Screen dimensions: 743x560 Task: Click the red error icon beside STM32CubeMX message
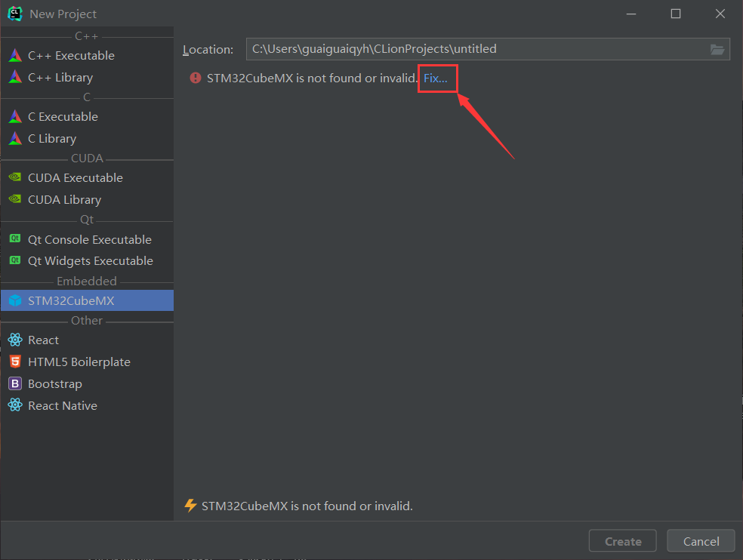[196, 78]
